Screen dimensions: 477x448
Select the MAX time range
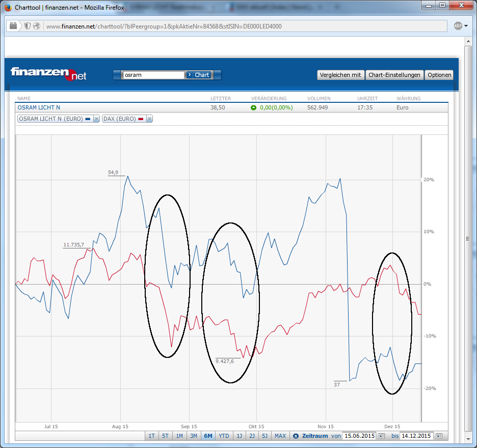coord(280,436)
